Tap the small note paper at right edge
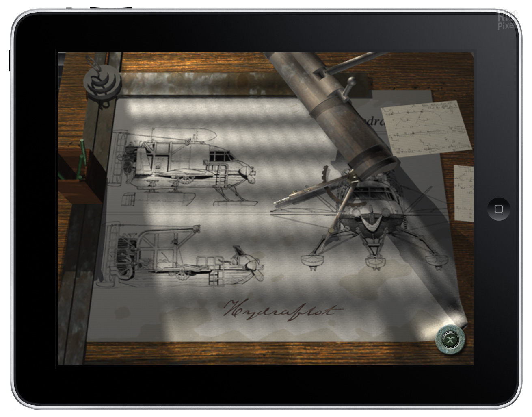 coord(463,192)
